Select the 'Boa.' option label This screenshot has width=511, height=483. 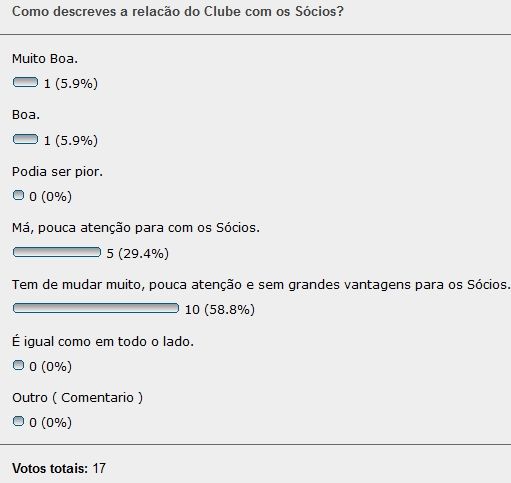[x=26, y=115]
